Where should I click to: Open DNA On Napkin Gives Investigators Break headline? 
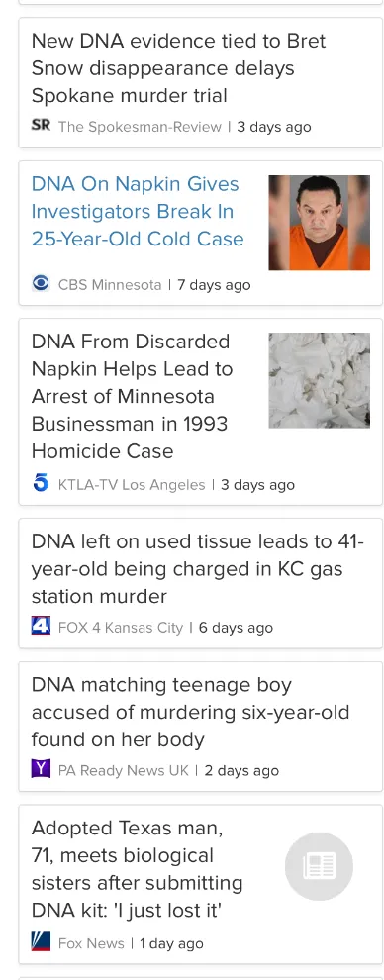point(138,211)
